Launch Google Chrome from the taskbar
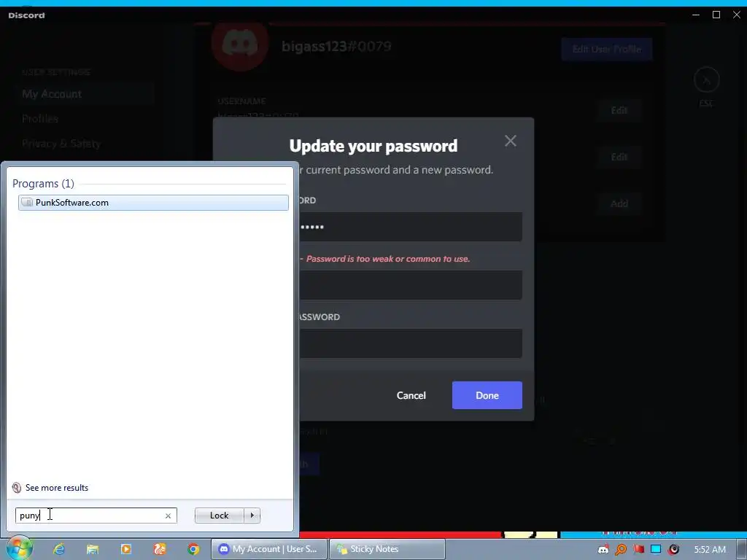Screen dimensions: 747x560 (x=193, y=549)
